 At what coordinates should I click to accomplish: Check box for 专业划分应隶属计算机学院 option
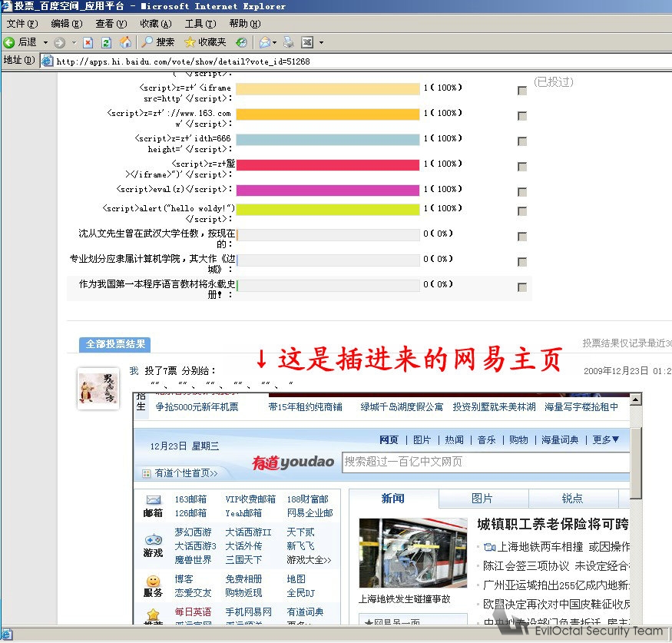[x=522, y=261]
